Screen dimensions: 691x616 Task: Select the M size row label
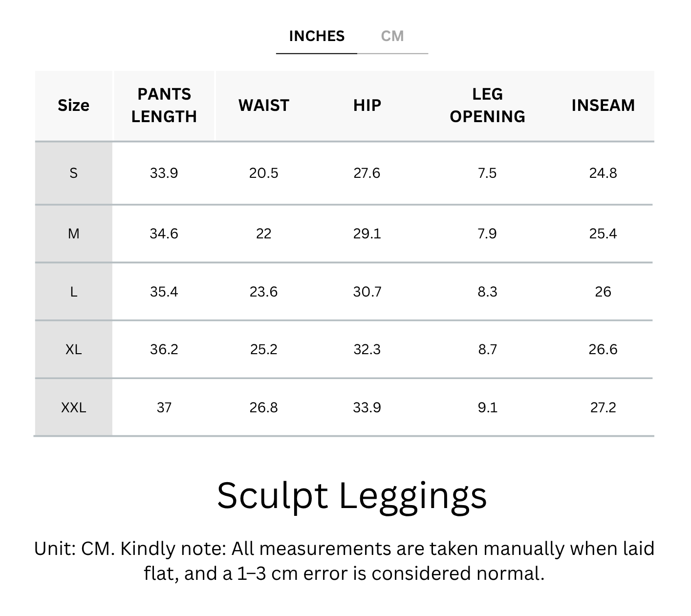(73, 234)
